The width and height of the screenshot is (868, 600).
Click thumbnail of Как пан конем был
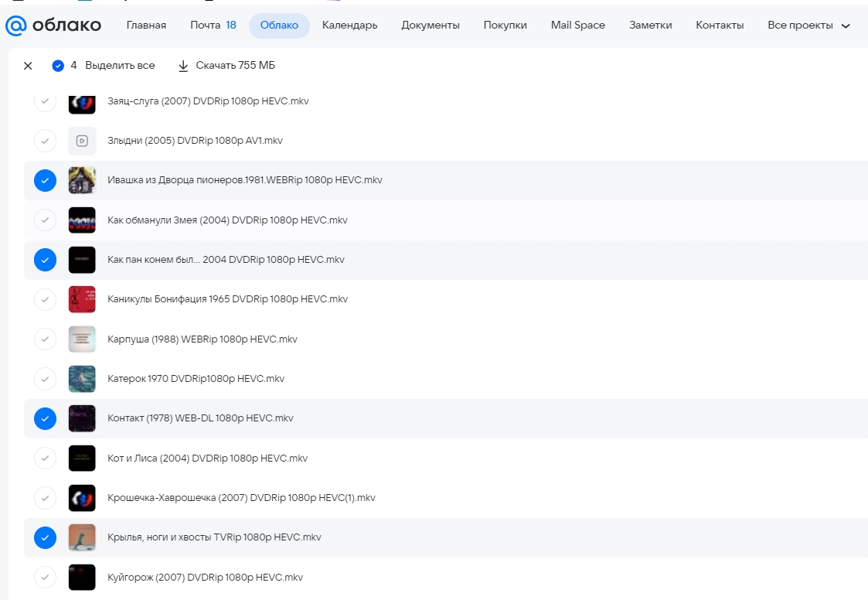point(82,260)
